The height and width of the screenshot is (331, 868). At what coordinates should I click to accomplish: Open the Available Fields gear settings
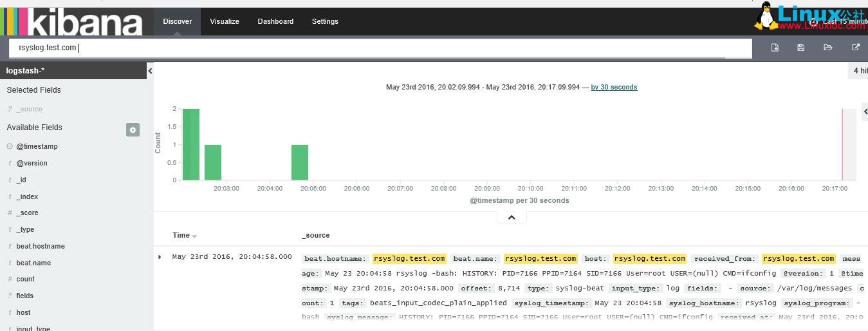pyautogui.click(x=133, y=130)
